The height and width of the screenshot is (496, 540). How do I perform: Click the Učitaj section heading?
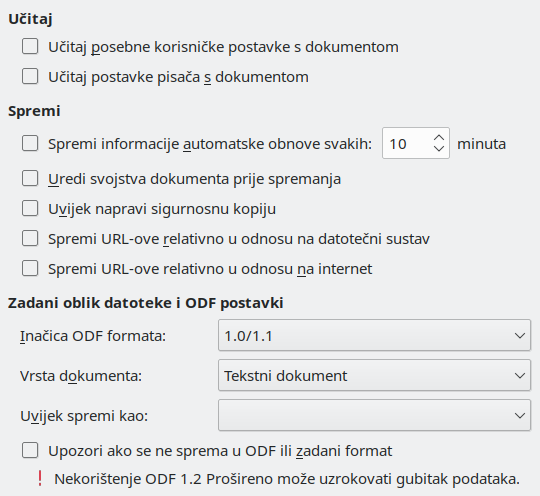[x=30, y=19]
